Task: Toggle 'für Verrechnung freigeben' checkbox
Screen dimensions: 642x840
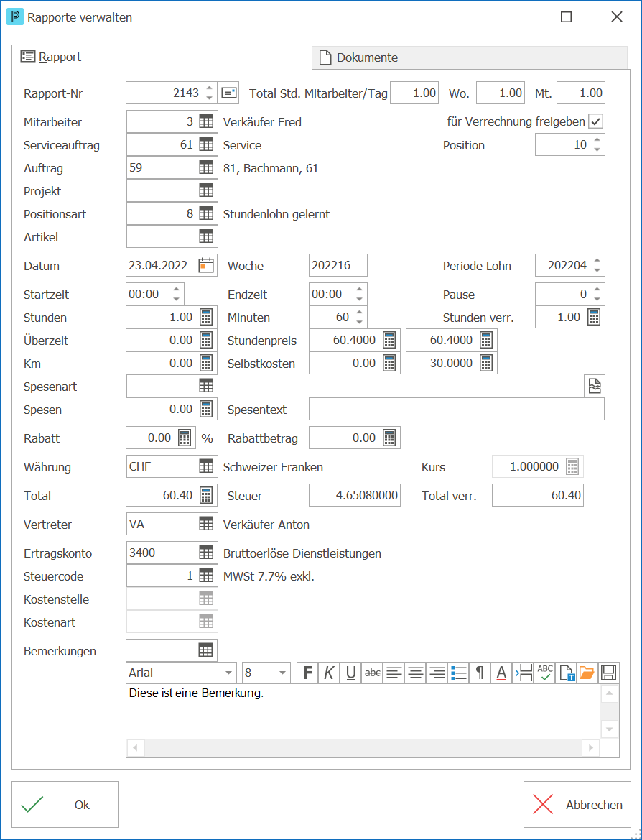Action: pyautogui.click(x=595, y=121)
